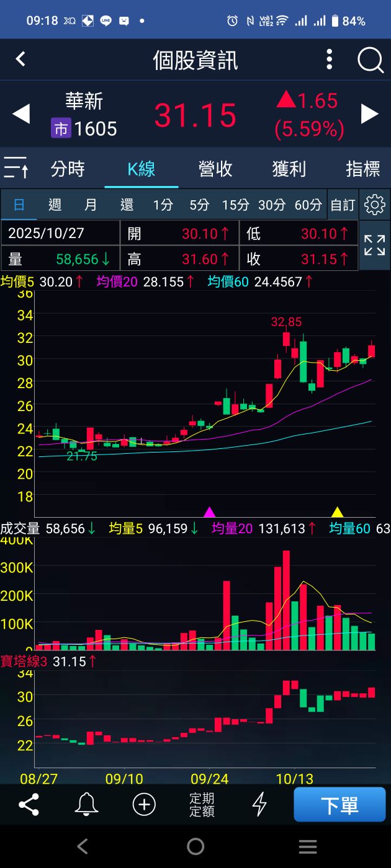
Task: Tap the lightning quick-order icon
Action: click(x=259, y=804)
